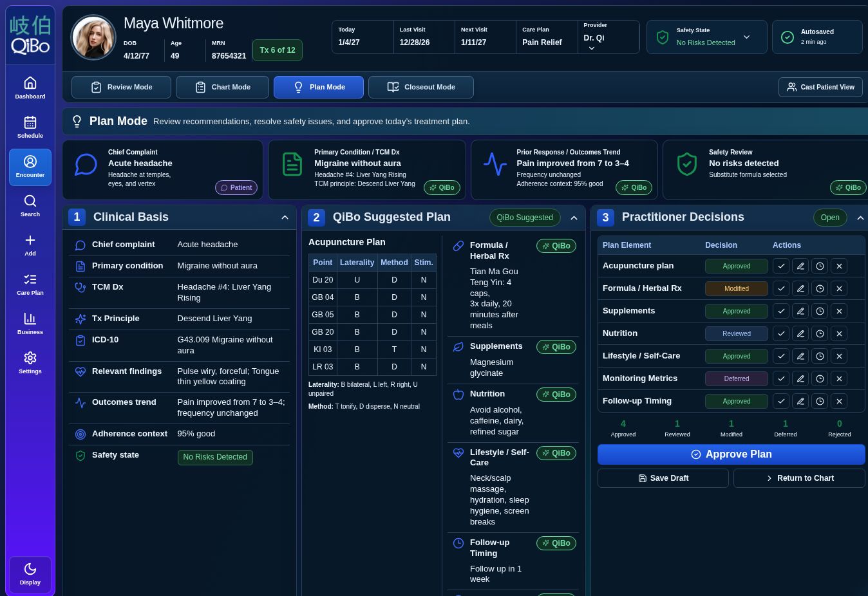Click the Open status pill
868x596 pixels.
point(830,218)
